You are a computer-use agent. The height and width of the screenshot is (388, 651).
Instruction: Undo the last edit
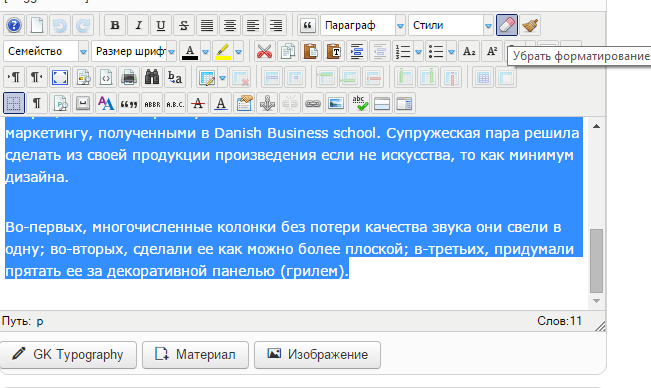(x=60, y=25)
